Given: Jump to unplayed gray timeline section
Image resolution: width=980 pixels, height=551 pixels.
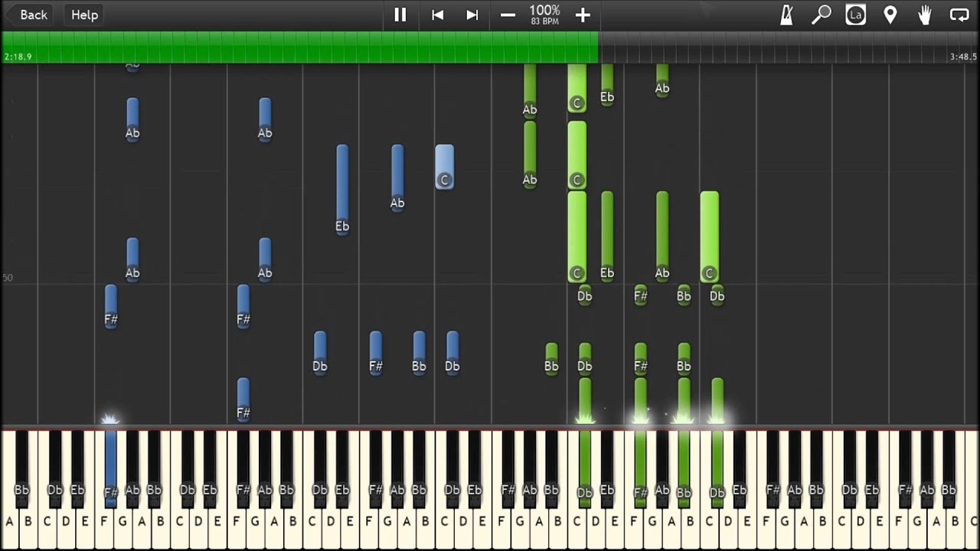Looking at the screenshot, I should (788, 47).
